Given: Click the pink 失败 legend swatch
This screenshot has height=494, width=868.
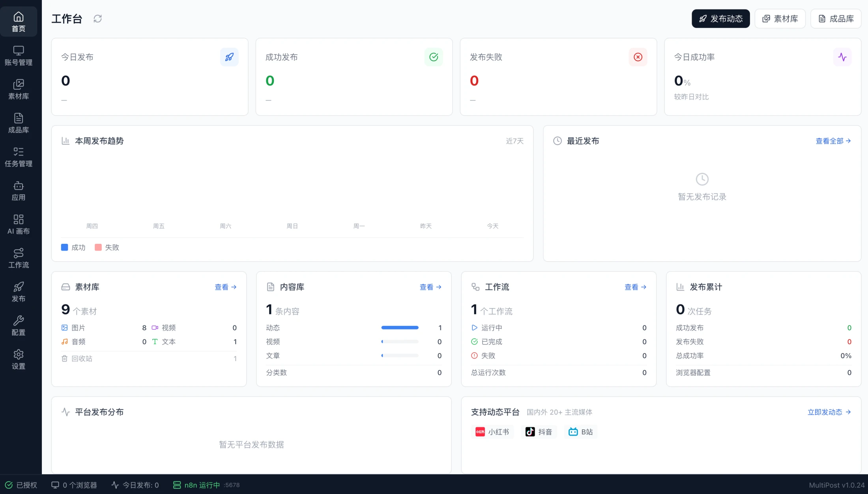Looking at the screenshot, I should tap(98, 247).
